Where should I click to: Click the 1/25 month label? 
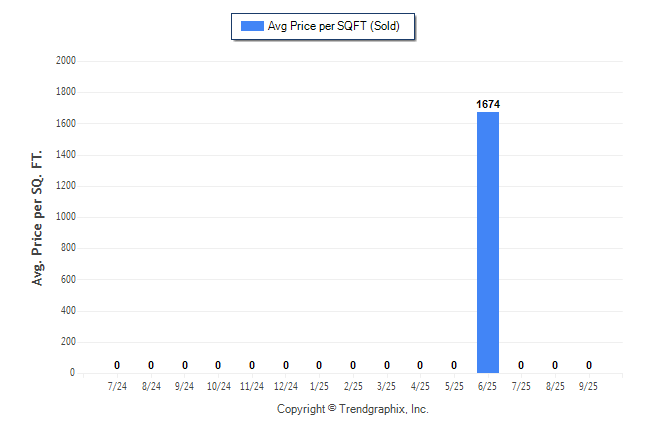coord(319,386)
